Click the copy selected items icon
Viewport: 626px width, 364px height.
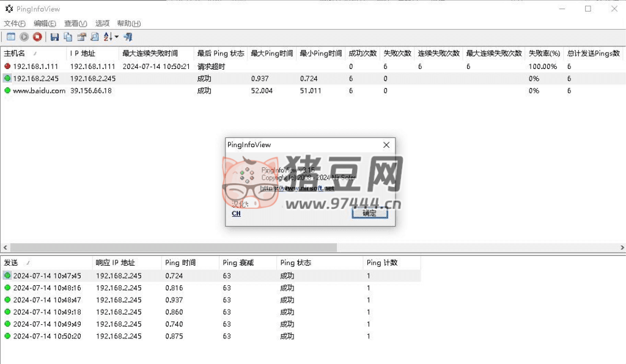[x=68, y=37]
